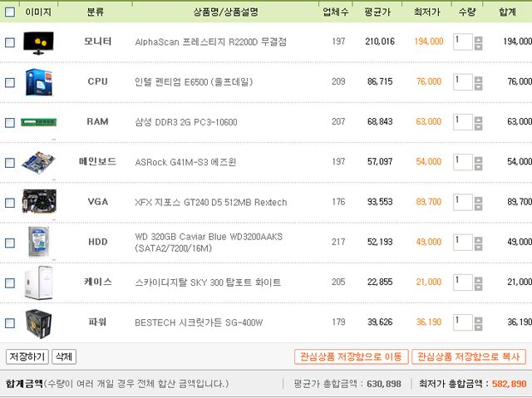
Task: Decrease quantity for the RAM row
Action: [479, 127]
